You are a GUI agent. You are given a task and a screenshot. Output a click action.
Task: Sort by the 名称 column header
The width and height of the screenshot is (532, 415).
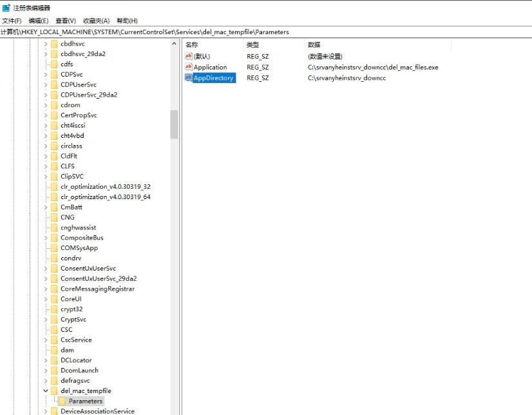pos(192,44)
